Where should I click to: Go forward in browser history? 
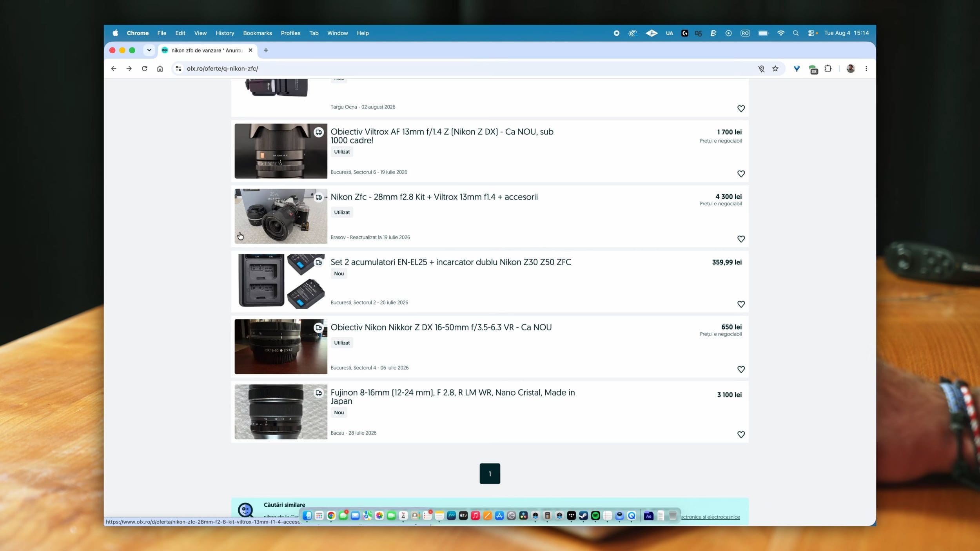129,69
